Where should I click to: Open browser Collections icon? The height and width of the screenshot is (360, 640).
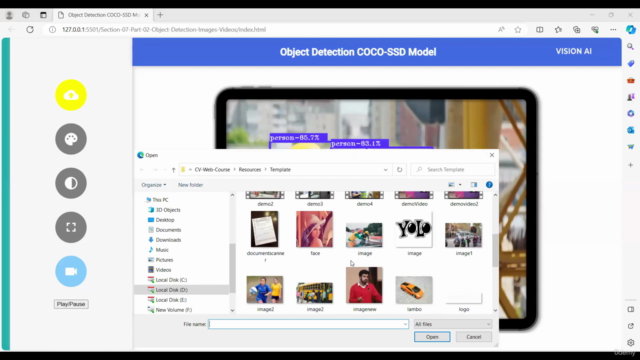click(576, 29)
